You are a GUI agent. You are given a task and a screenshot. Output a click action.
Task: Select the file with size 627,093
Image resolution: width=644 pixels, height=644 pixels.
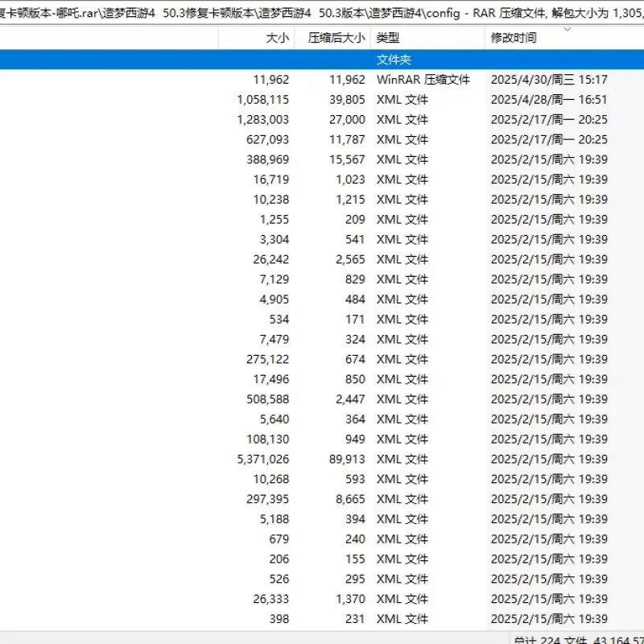[267, 139]
